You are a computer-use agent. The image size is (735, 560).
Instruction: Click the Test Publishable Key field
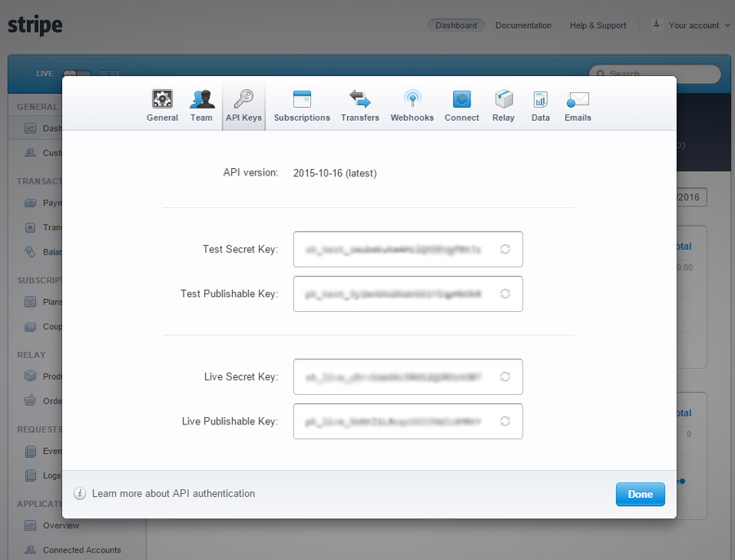(x=408, y=294)
